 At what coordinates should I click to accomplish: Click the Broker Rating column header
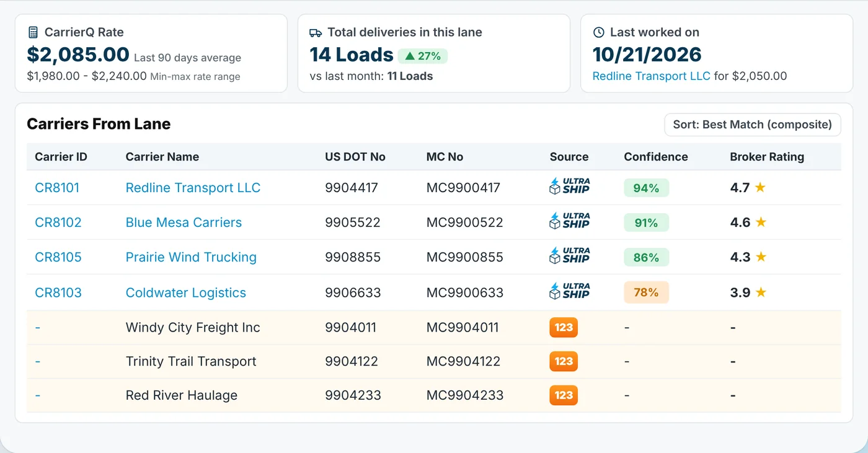pos(767,157)
